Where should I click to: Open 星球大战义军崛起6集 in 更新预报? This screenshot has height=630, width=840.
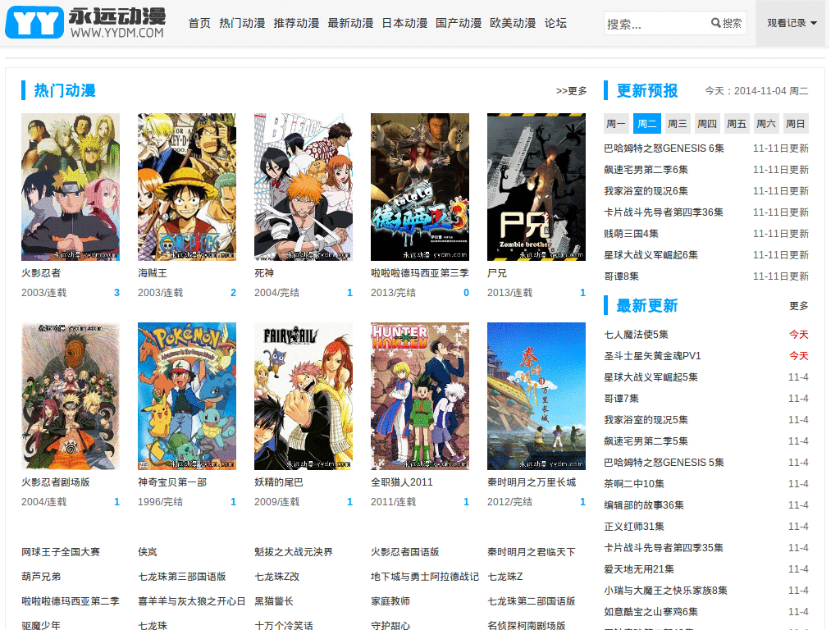click(x=651, y=255)
